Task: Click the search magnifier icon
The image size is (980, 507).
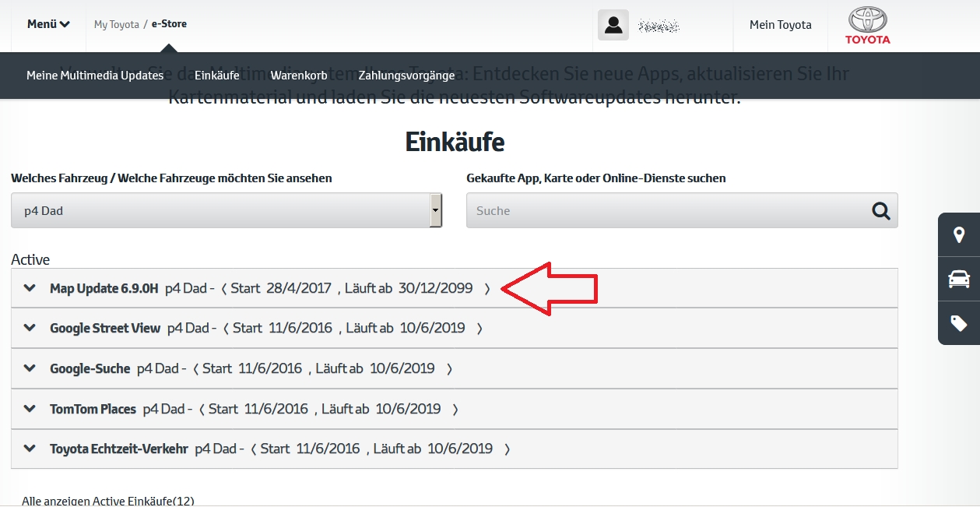Action: click(x=880, y=211)
